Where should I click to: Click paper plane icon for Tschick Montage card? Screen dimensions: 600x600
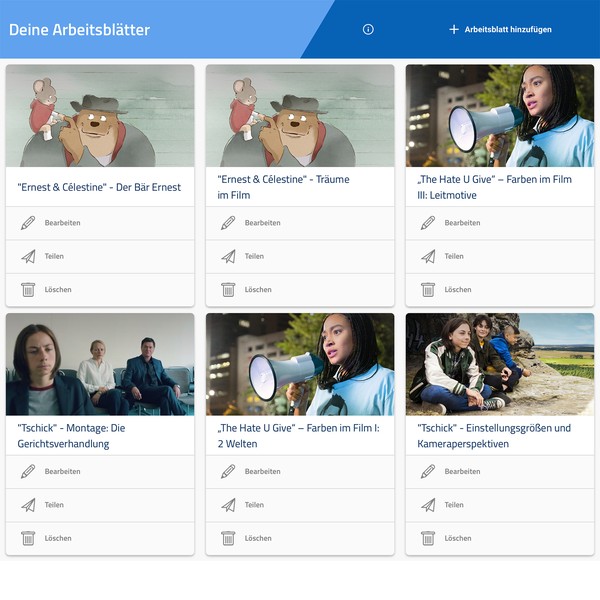point(28,505)
